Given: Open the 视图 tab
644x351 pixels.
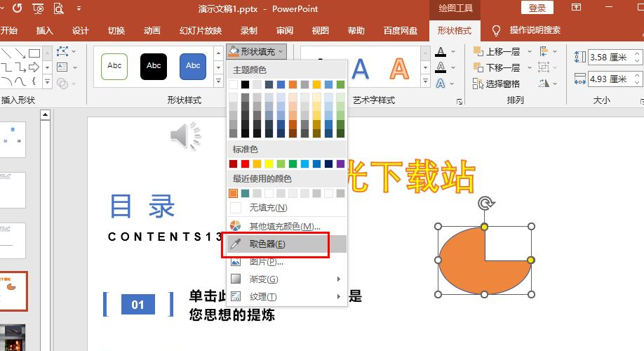Looking at the screenshot, I should click(x=321, y=30).
